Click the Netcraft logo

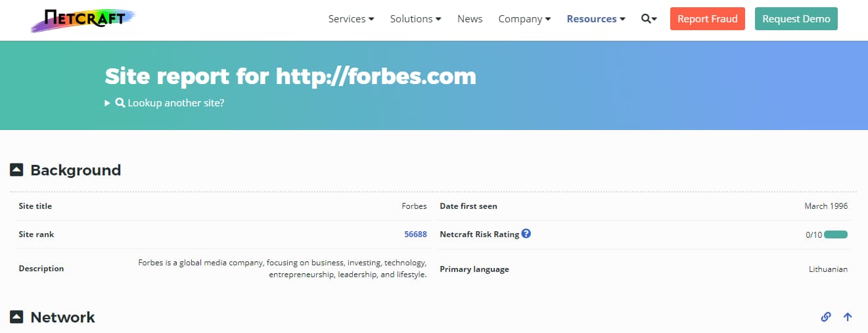tap(83, 20)
